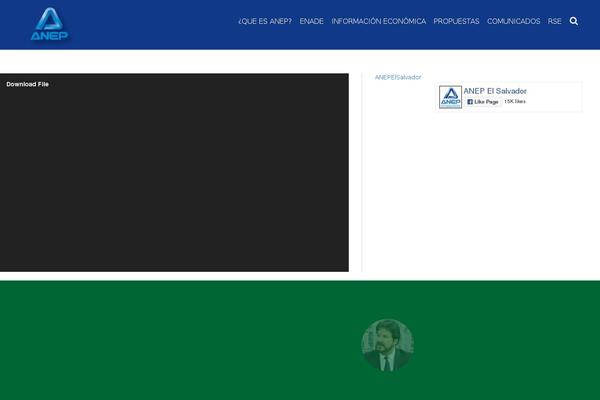The image size is (600, 400).
Task: Select the PROPUESTAS menu item
Action: click(456, 21)
